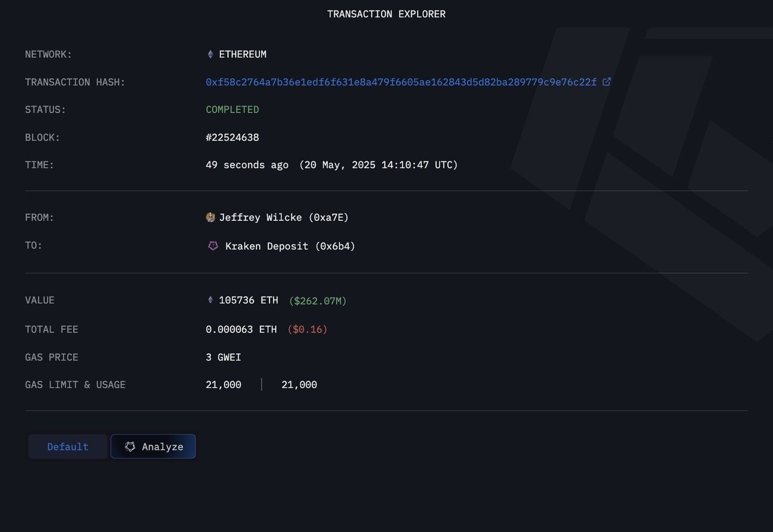The width and height of the screenshot is (773, 532).
Task: Click the GAS PRICE field label
Action: point(52,357)
